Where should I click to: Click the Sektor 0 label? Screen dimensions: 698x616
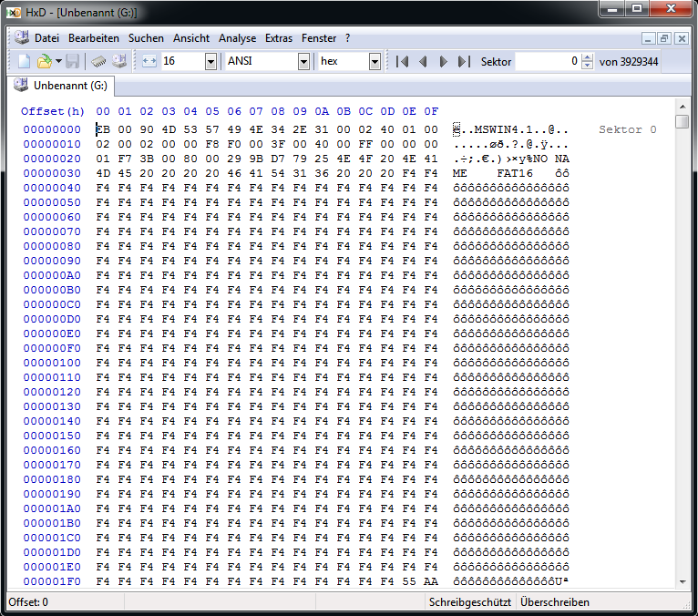coord(627,129)
